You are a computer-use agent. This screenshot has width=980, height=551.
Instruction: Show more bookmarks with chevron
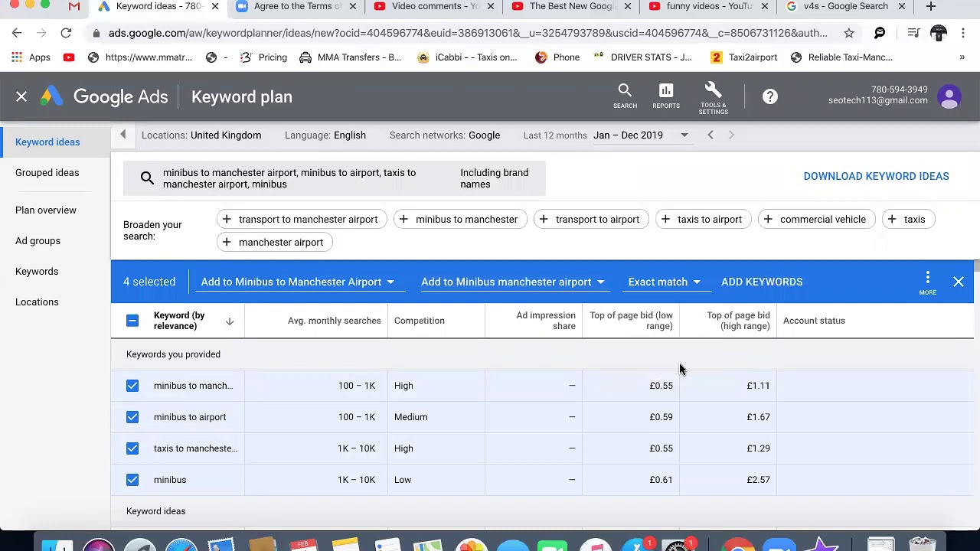(962, 57)
